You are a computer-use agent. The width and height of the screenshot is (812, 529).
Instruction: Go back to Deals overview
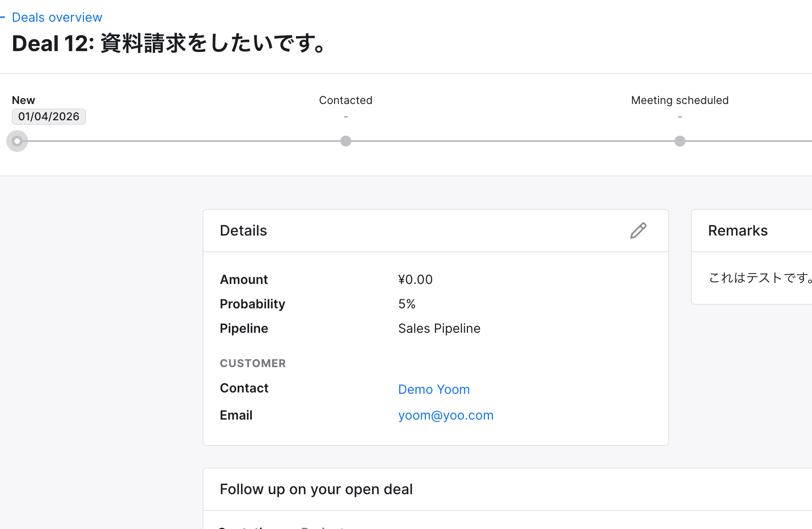click(x=57, y=17)
